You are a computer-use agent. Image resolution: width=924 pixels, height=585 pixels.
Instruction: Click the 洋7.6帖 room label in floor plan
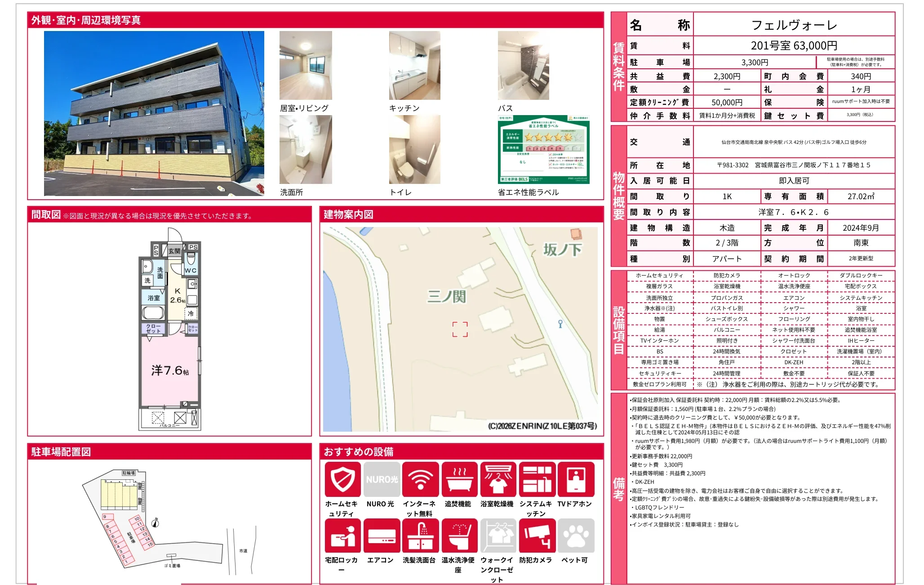point(170,370)
